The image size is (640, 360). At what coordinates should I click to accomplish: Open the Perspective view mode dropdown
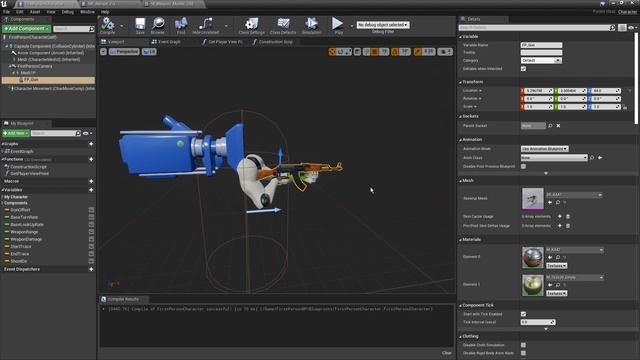click(124, 52)
